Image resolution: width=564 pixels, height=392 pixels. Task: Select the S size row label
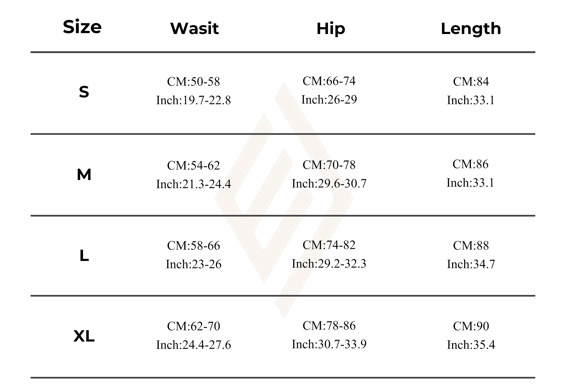pyautogui.click(x=84, y=92)
